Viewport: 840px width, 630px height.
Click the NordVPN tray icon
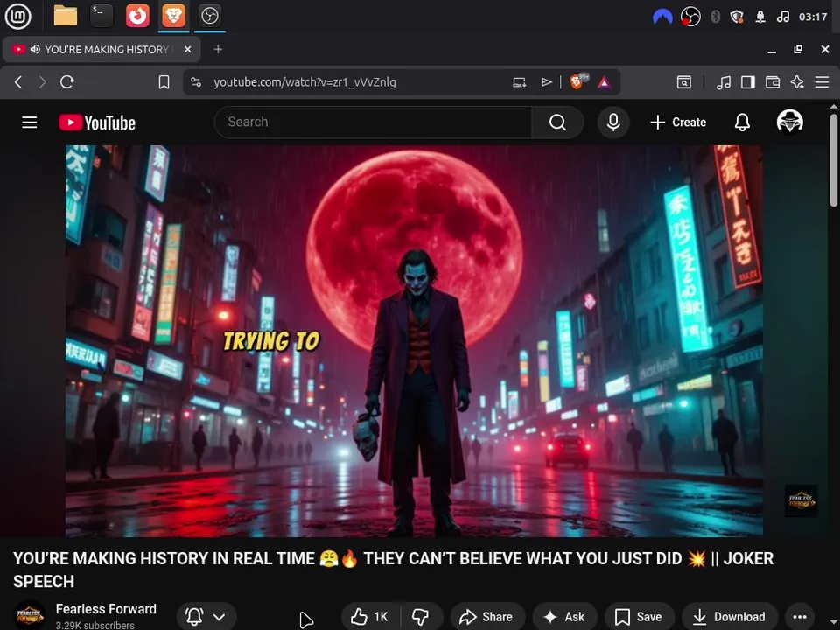point(662,17)
